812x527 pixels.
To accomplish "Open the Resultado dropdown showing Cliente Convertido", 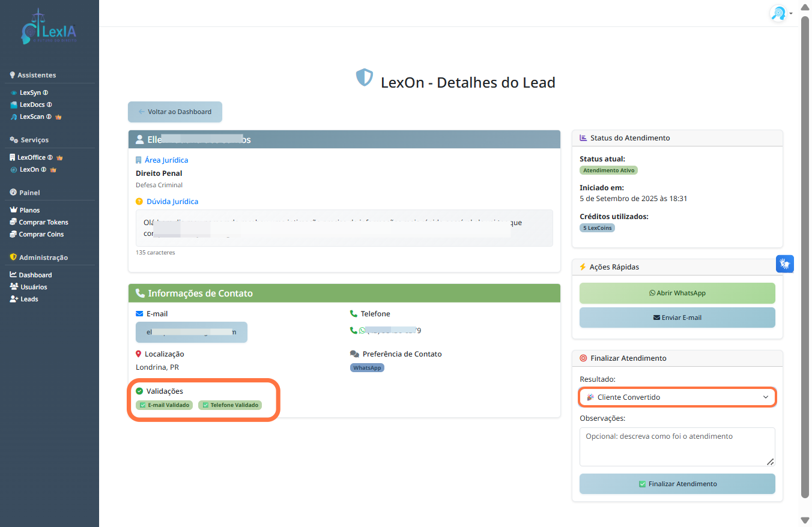I will click(677, 397).
